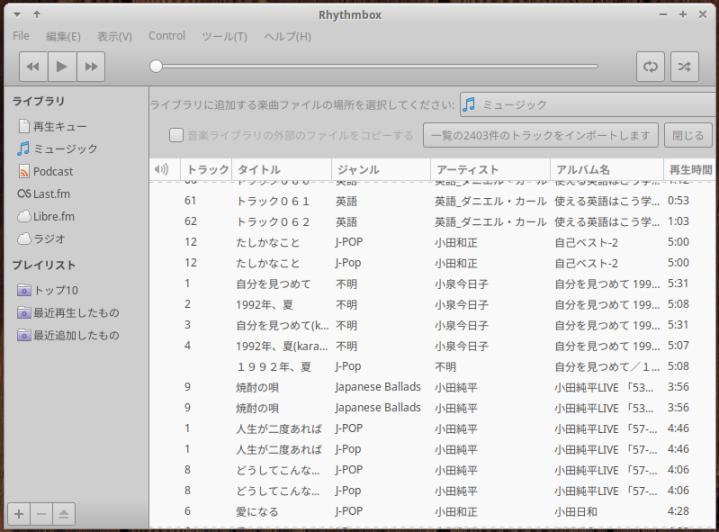Sort by the アーティスト column header
This screenshot has width=719, height=532.
491,170
